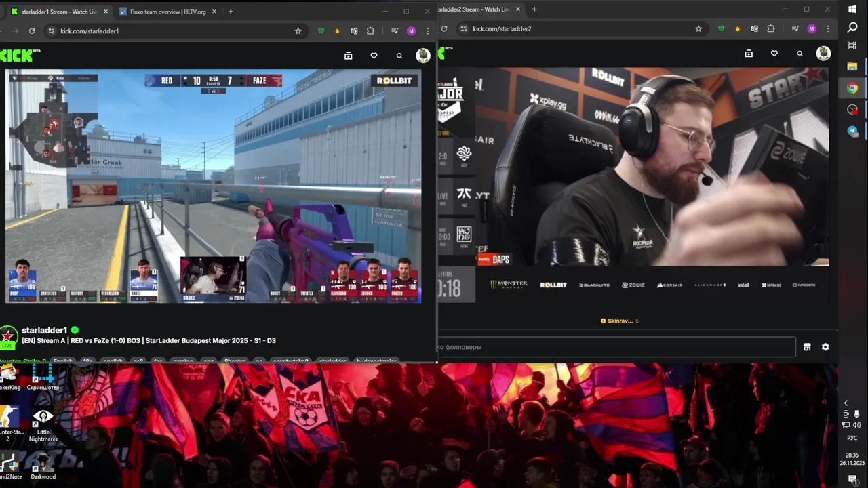The width and height of the screenshot is (868, 488).
Task: Open media controls in starladder1 window toolbar
Action: point(395,30)
